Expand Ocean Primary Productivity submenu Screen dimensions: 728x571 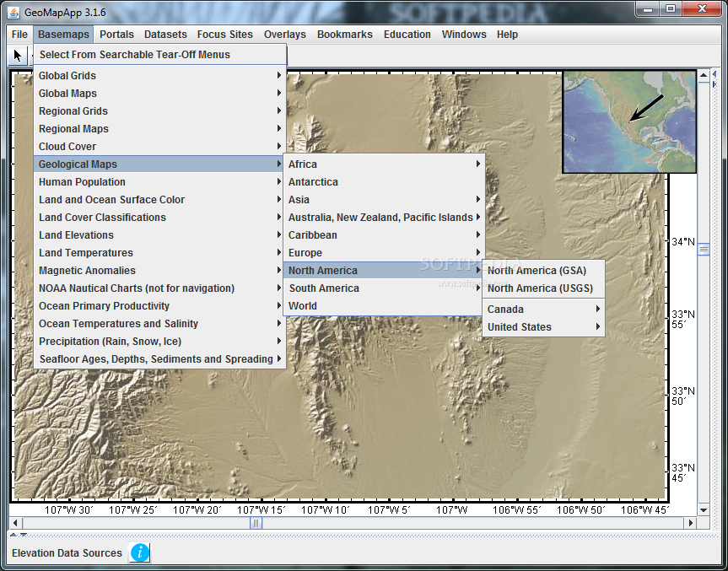point(159,306)
